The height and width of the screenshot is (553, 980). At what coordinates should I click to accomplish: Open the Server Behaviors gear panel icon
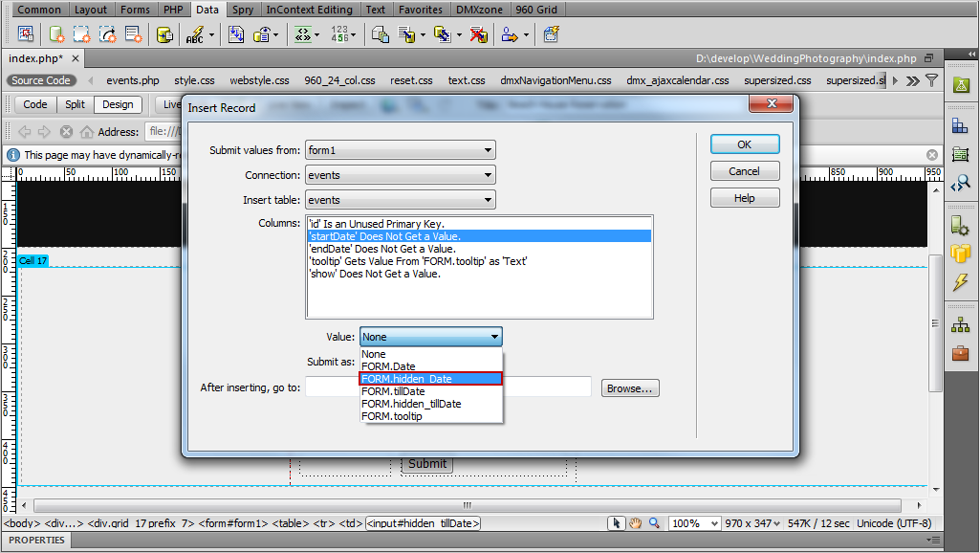pyautogui.click(x=960, y=225)
